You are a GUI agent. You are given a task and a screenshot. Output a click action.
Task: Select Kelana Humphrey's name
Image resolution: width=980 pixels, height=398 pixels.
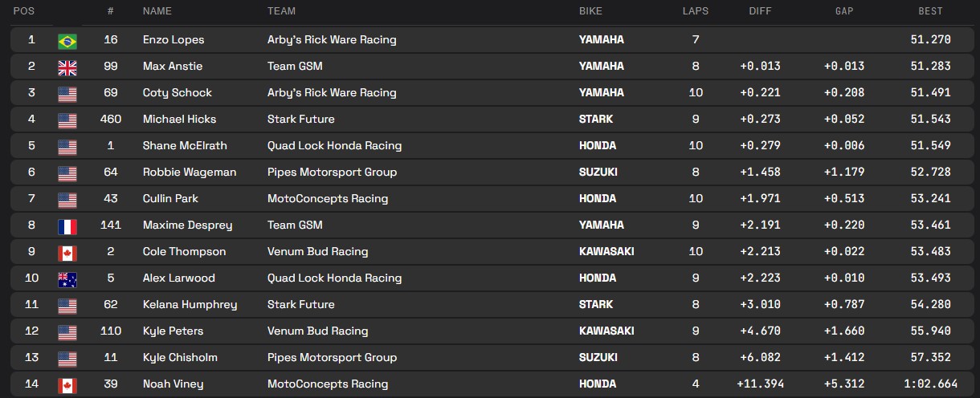[x=190, y=305]
